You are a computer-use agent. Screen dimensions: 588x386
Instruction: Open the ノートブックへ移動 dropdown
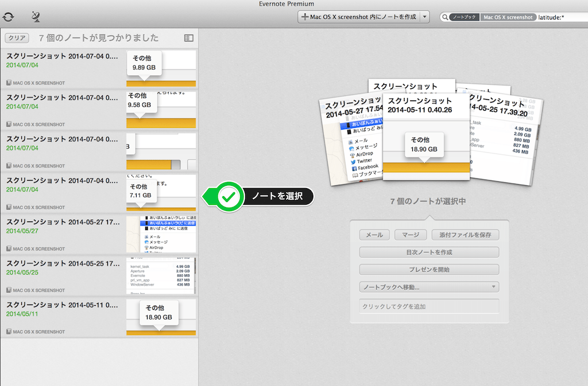(429, 287)
